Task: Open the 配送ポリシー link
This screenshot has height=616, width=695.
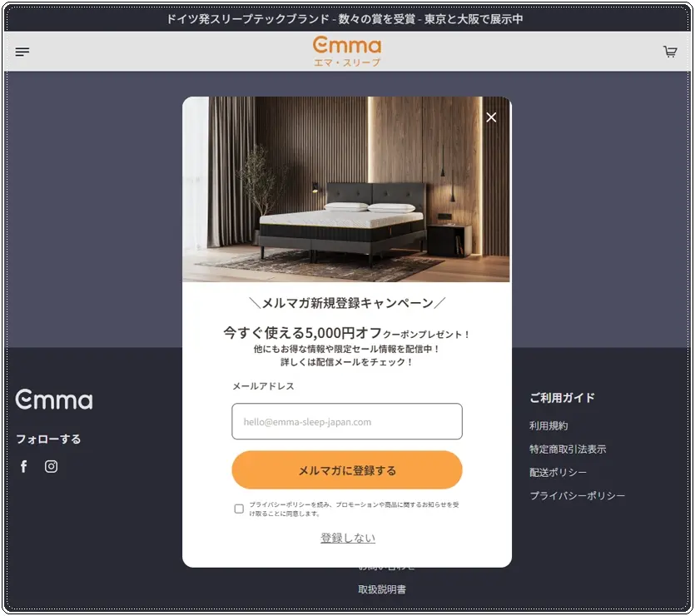Action: [x=558, y=473]
